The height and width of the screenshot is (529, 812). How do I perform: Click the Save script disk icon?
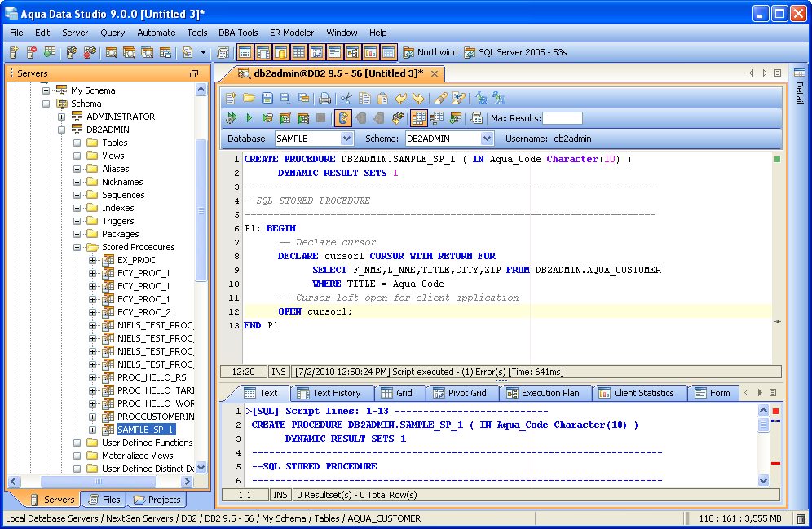click(267, 98)
